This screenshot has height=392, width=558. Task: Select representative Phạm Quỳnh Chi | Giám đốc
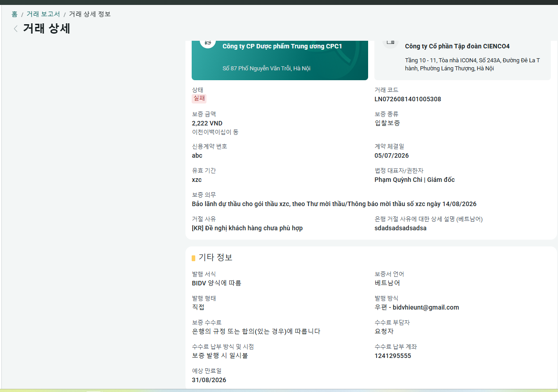pyautogui.click(x=414, y=180)
